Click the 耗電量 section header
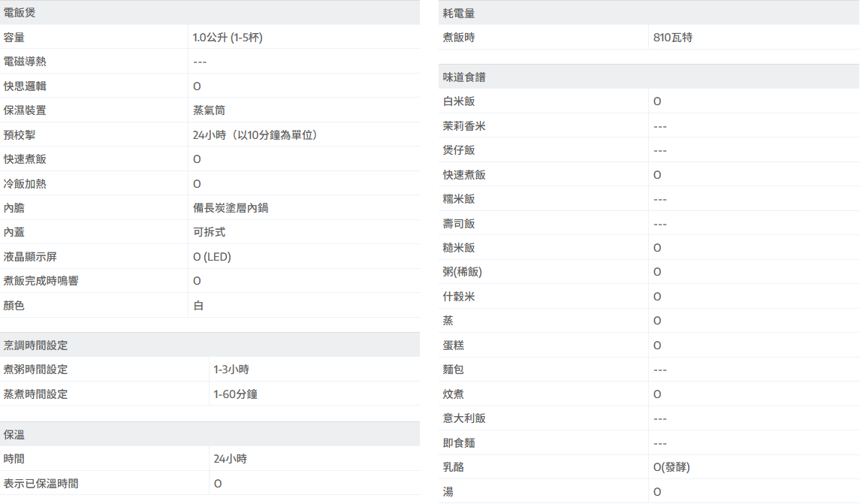The image size is (860, 504). click(459, 14)
